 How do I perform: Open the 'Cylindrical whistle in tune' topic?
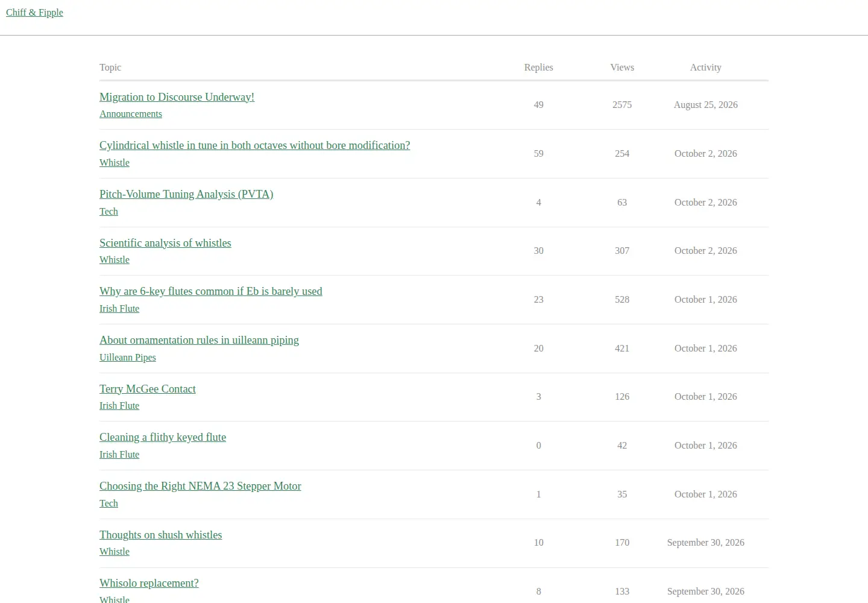(x=254, y=145)
